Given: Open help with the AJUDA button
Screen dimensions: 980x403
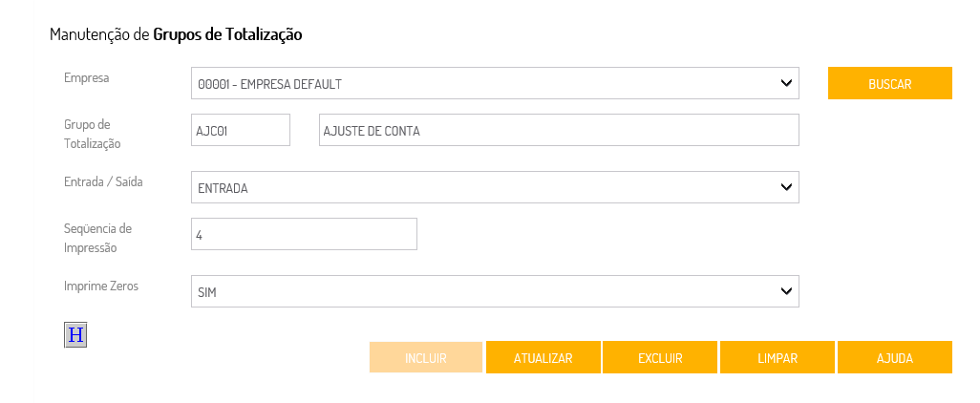Looking at the screenshot, I should (x=895, y=358).
